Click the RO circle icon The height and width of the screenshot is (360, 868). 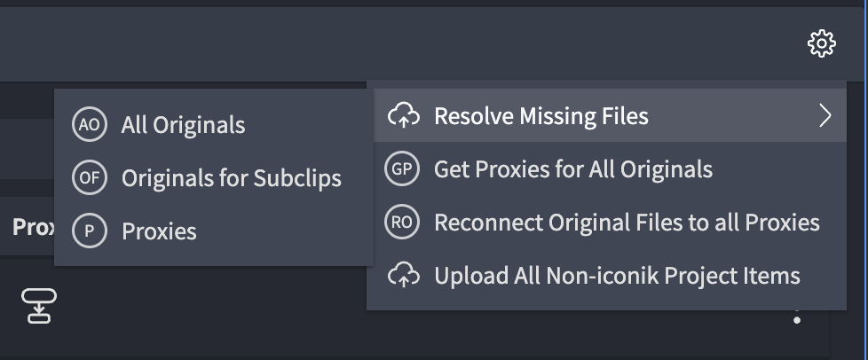pyautogui.click(x=403, y=222)
